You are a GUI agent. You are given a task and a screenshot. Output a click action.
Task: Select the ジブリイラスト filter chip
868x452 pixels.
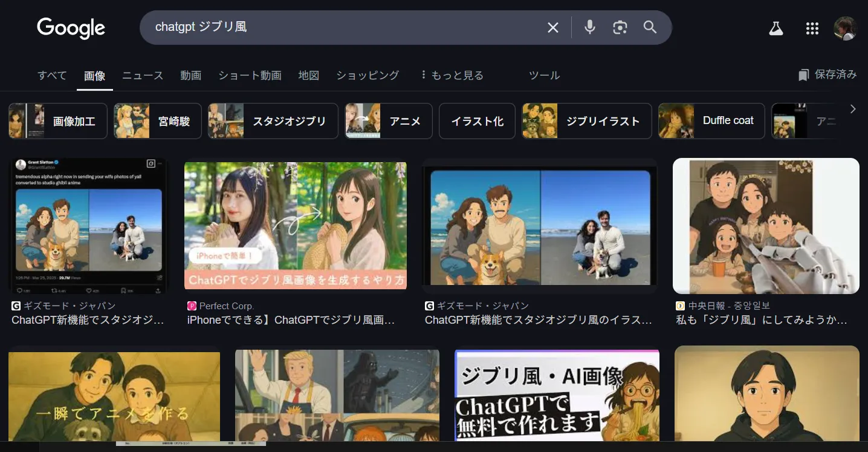587,121
